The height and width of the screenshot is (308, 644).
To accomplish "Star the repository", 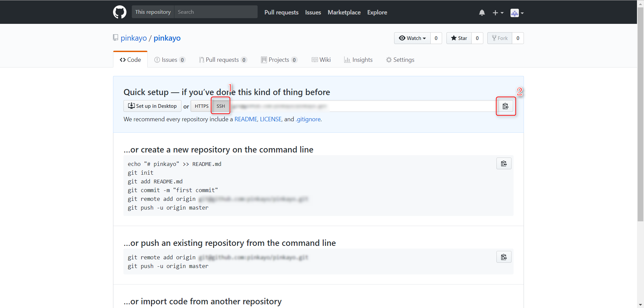I will [x=459, y=38].
